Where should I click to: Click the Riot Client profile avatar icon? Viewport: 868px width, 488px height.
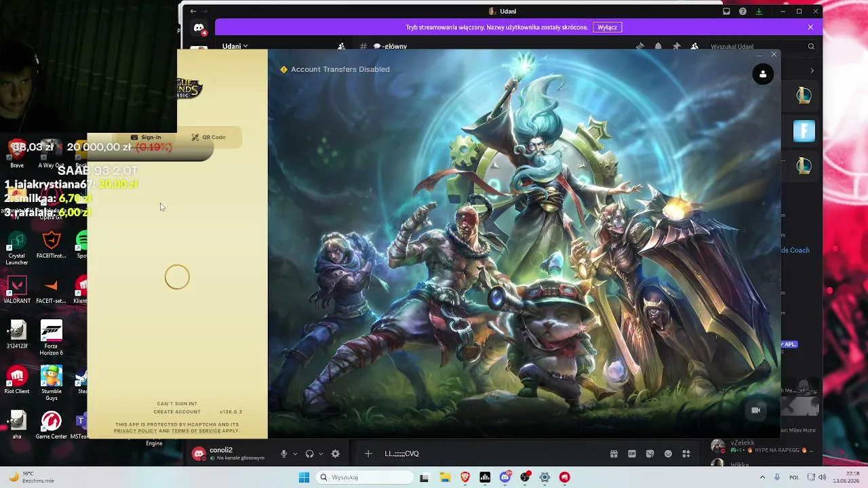[763, 74]
